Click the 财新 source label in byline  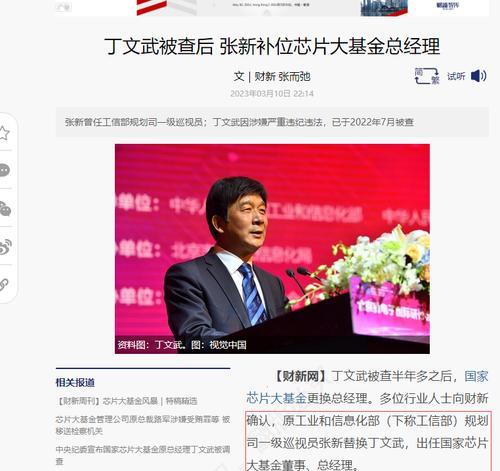click(x=265, y=77)
